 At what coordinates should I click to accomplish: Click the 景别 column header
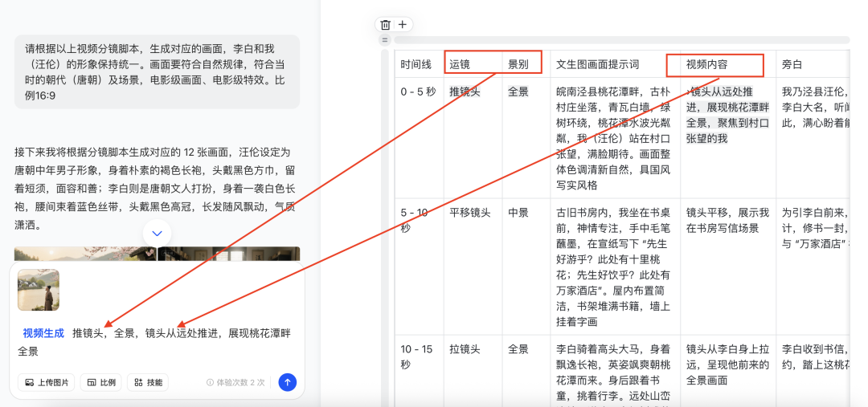526,64
